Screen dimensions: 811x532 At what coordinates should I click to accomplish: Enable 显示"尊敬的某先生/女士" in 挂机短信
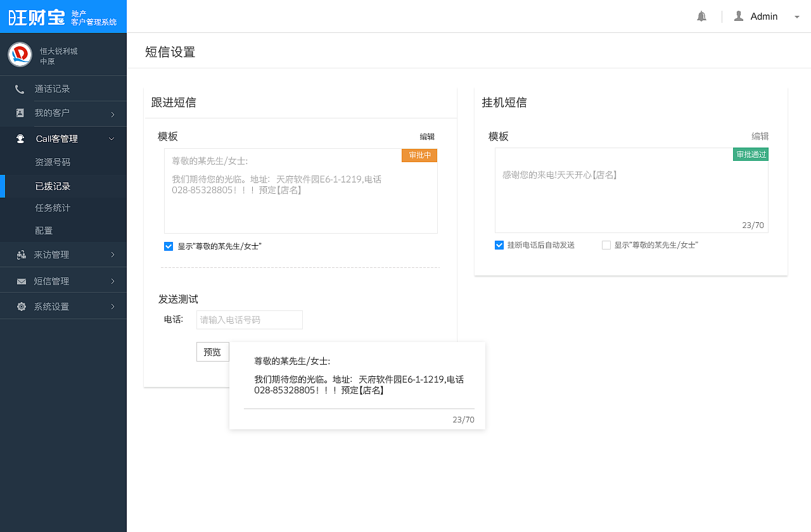(606, 244)
